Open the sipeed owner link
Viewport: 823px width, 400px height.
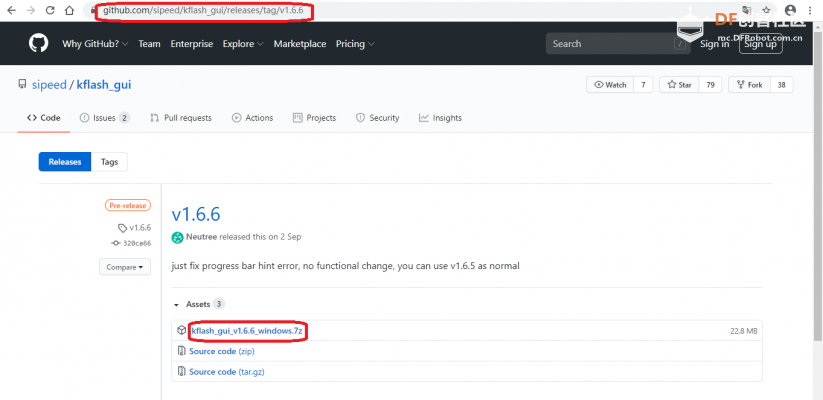(49, 85)
